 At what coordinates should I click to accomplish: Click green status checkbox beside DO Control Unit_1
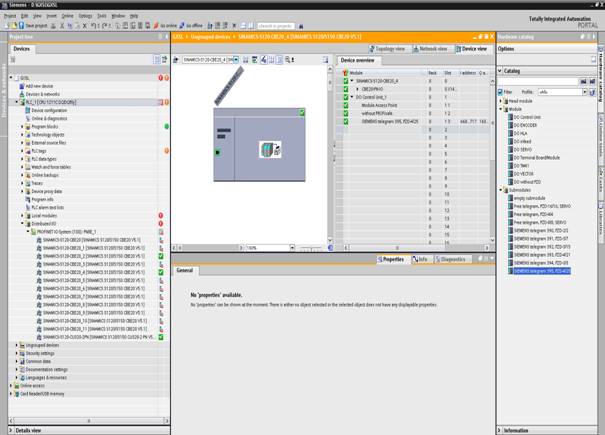pos(345,97)
